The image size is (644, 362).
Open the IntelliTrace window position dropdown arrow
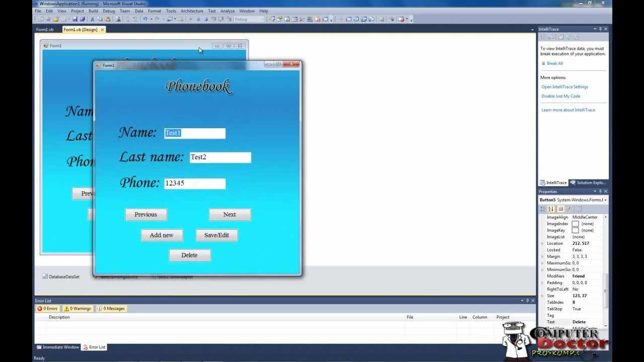595,29
